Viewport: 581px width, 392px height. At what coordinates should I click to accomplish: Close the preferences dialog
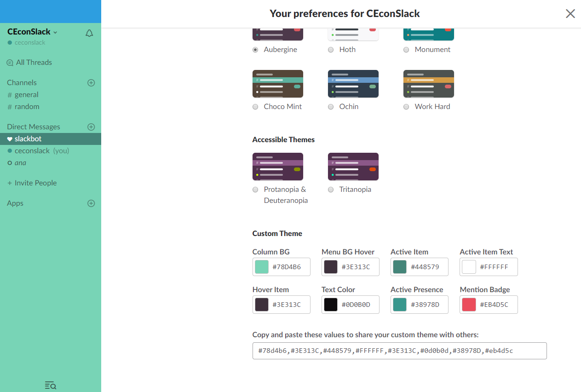pyautogui.click(x=570, y=14)
